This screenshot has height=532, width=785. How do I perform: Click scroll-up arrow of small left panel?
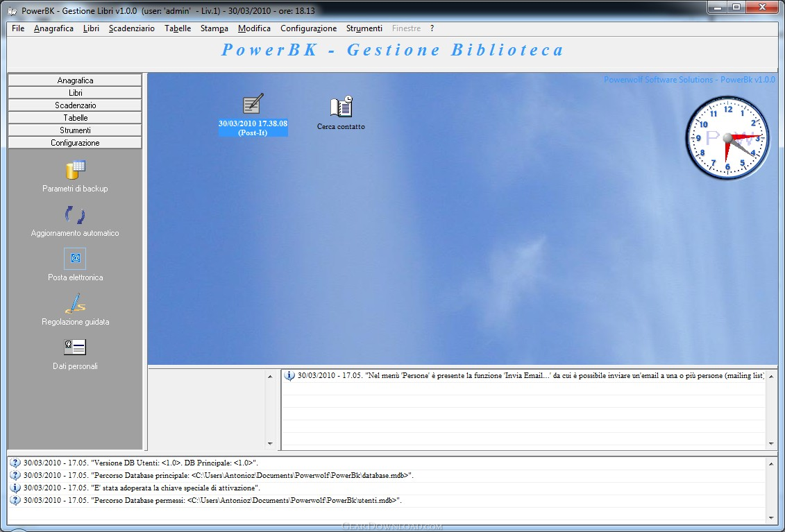click(x=270, y=377)
